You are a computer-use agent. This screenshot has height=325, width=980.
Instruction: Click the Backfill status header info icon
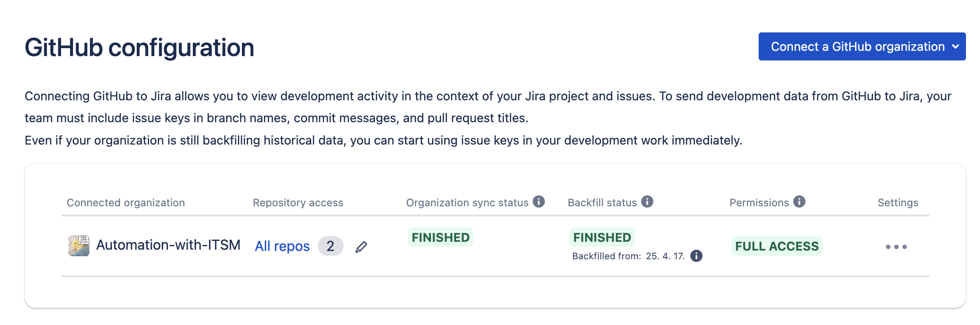(x=647, y=201)
